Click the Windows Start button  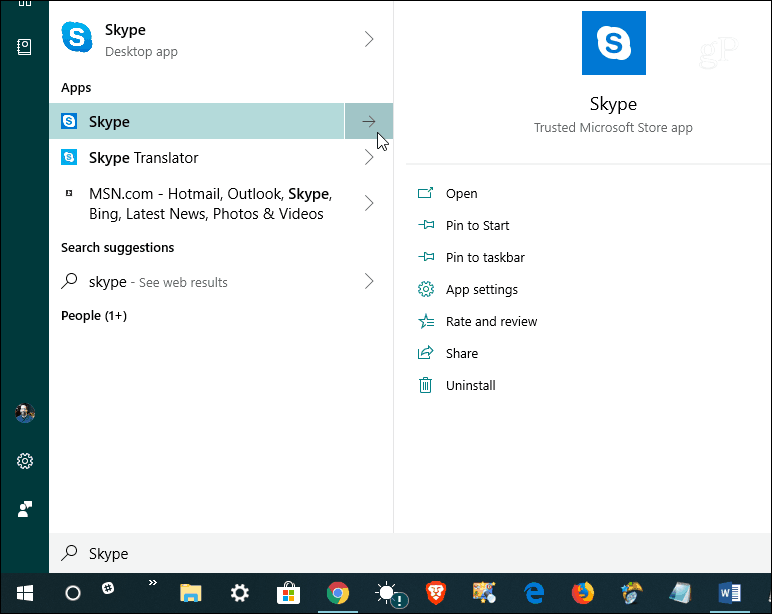(25, 593)
